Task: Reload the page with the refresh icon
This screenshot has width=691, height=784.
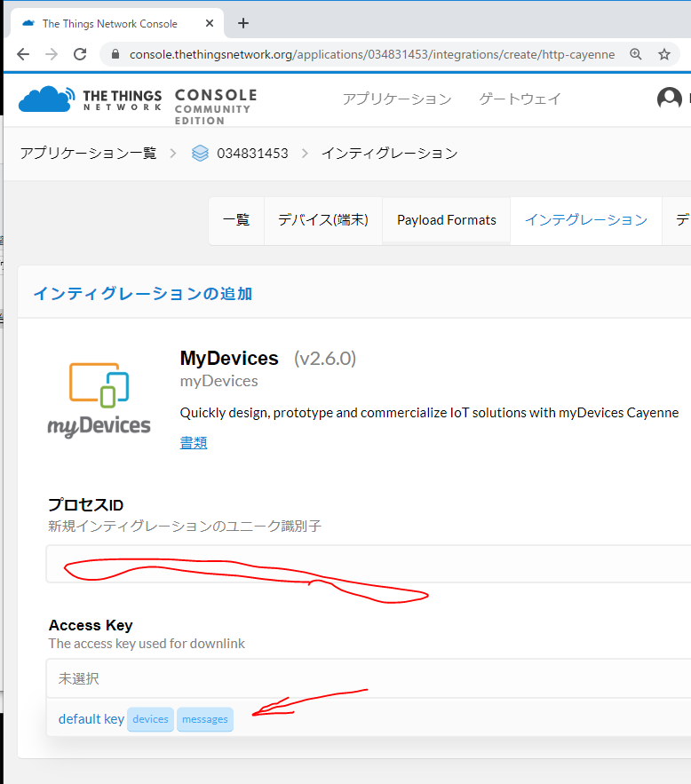Action: pos(80,54)
